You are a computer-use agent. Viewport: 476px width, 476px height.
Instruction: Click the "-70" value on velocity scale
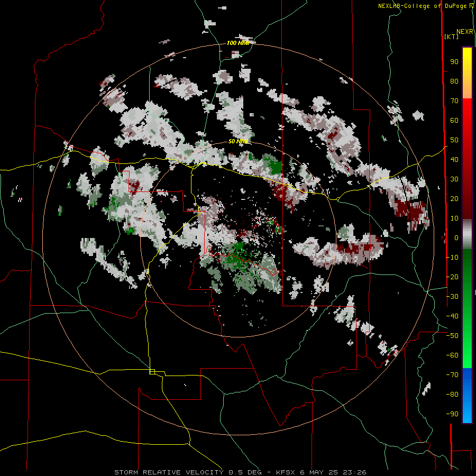pos(452,375)
